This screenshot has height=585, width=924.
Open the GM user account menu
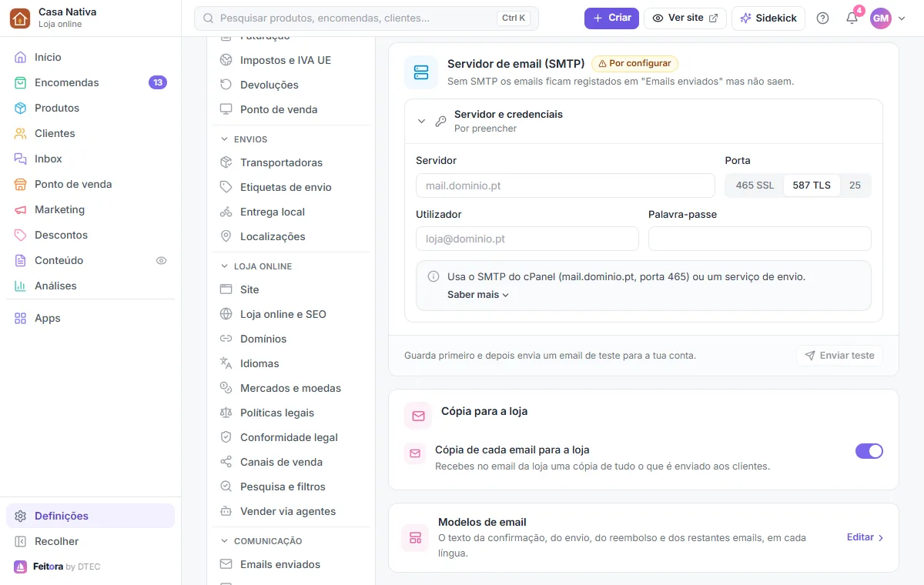(x=888, y=18)
